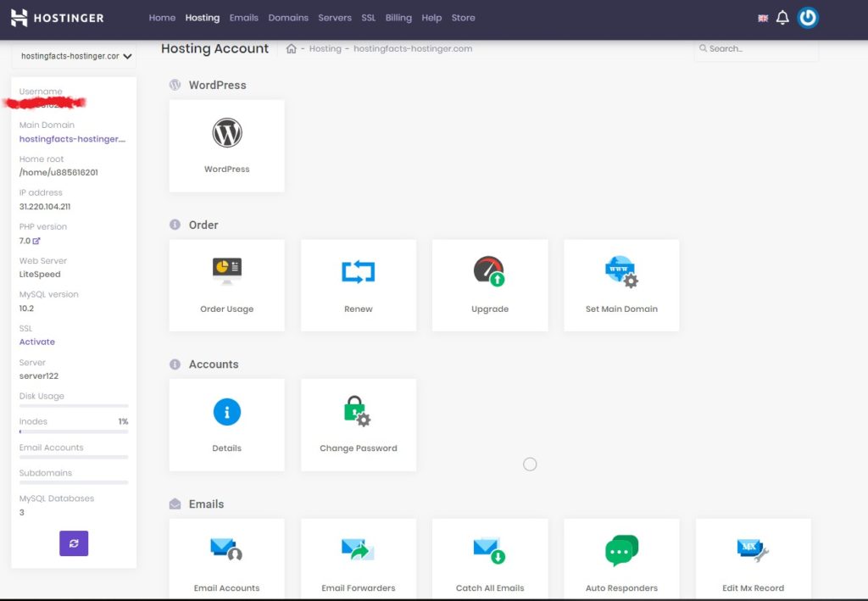Screen dimensions: 868x601
Task: Click the Hostinger logo
Action: point(57,18)
